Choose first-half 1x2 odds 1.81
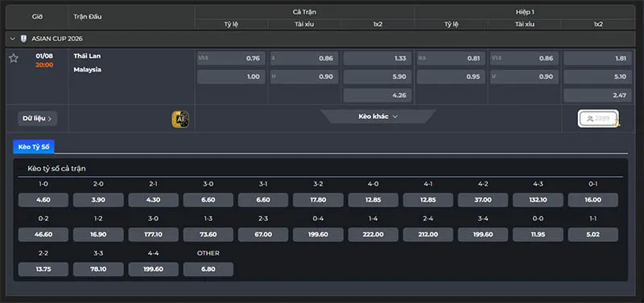The image size is (644, 303). 597,58
